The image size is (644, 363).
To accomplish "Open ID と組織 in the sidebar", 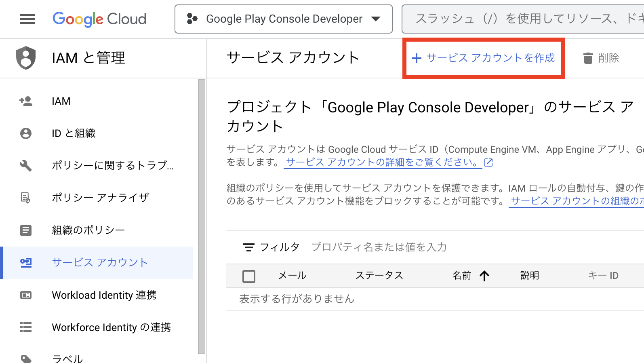I will tap(97, 133).
